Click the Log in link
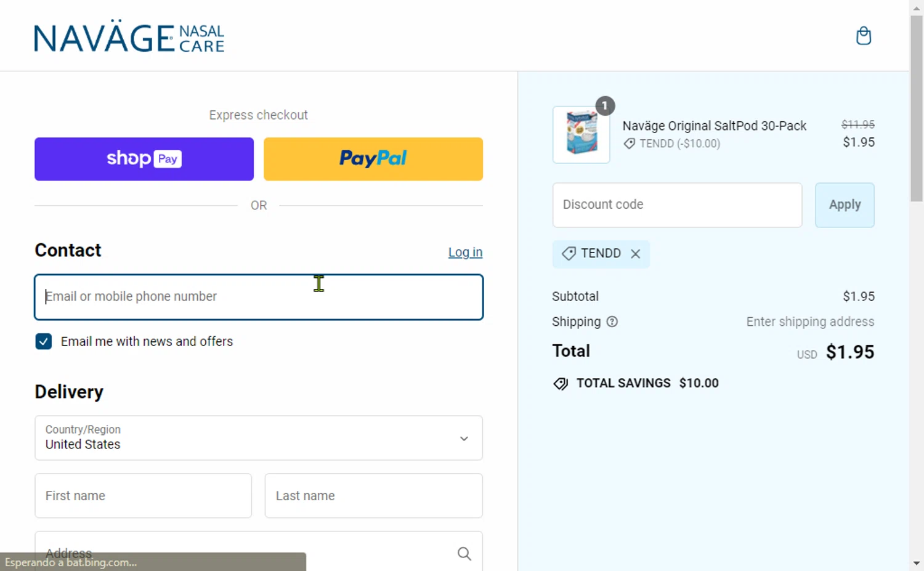This screenshot has height=571, width=924. (x=465, y=253)
